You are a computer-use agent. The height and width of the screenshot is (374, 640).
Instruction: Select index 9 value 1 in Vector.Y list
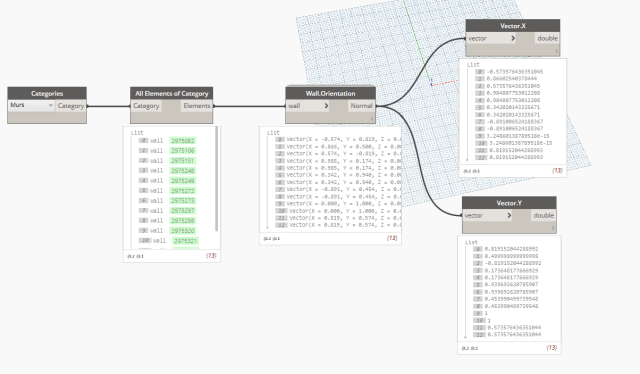pos(486,313)
